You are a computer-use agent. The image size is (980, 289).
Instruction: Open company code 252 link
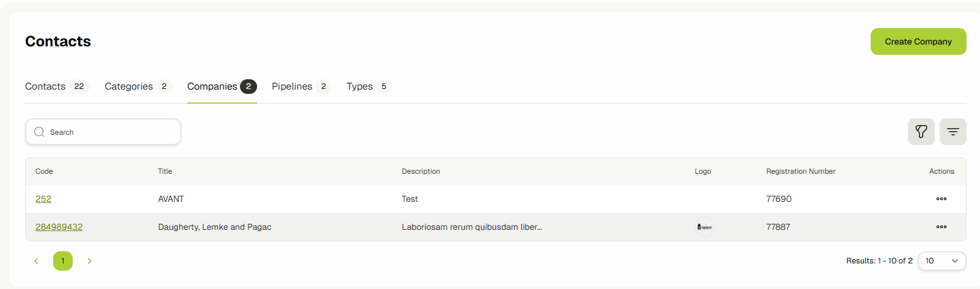click(x=43, y=199)
